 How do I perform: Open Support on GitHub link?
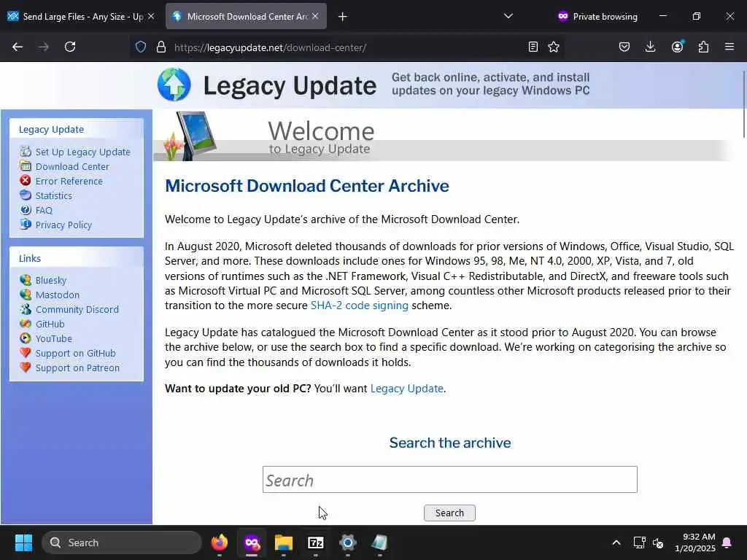tap(75, 354)
